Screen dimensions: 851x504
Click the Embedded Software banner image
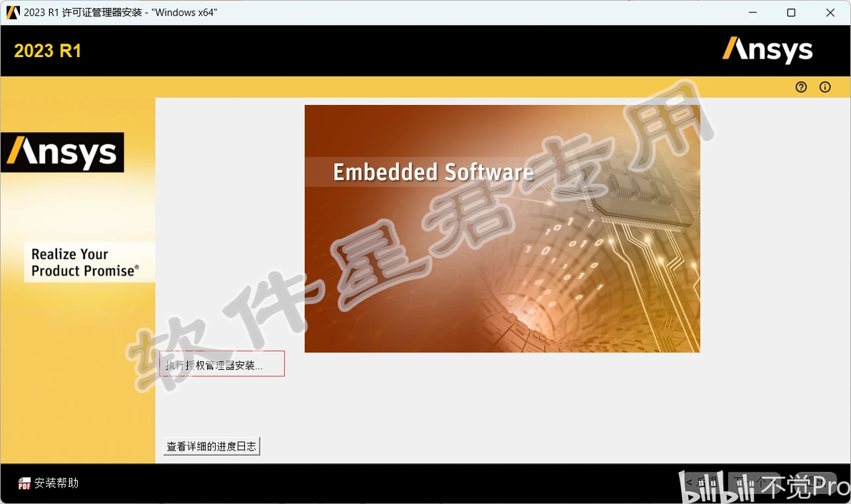tap(502, 228)
